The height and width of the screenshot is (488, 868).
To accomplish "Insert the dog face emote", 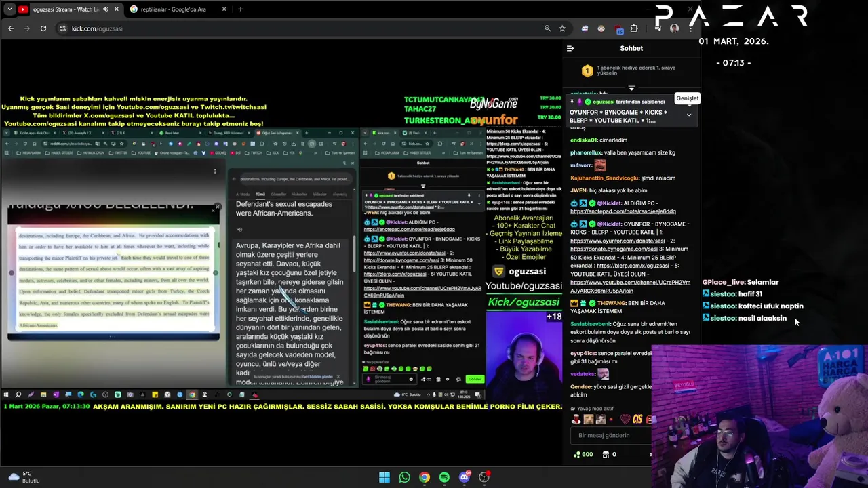I will [589, 420].
